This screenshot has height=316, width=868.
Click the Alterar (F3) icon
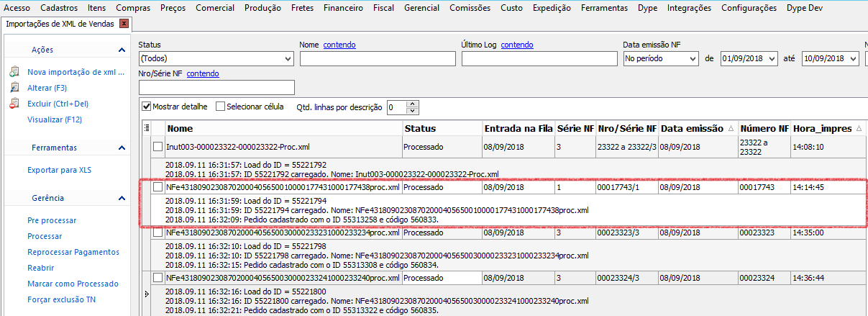(14, 88)
